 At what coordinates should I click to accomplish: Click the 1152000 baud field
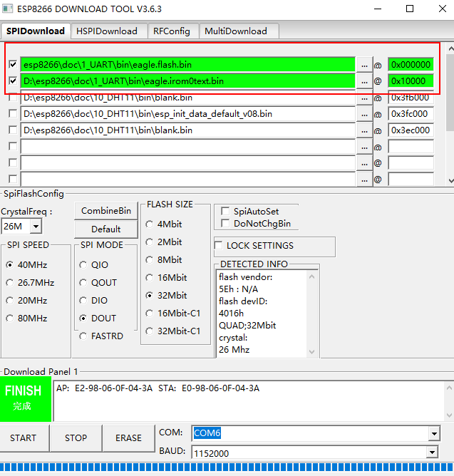(x=309, y=452)
